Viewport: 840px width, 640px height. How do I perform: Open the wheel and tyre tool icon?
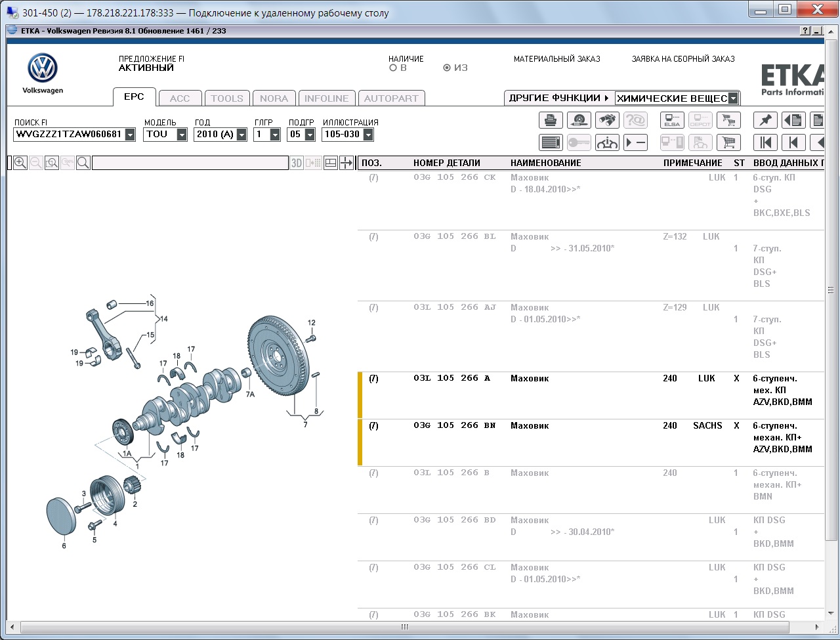point(579,120)
